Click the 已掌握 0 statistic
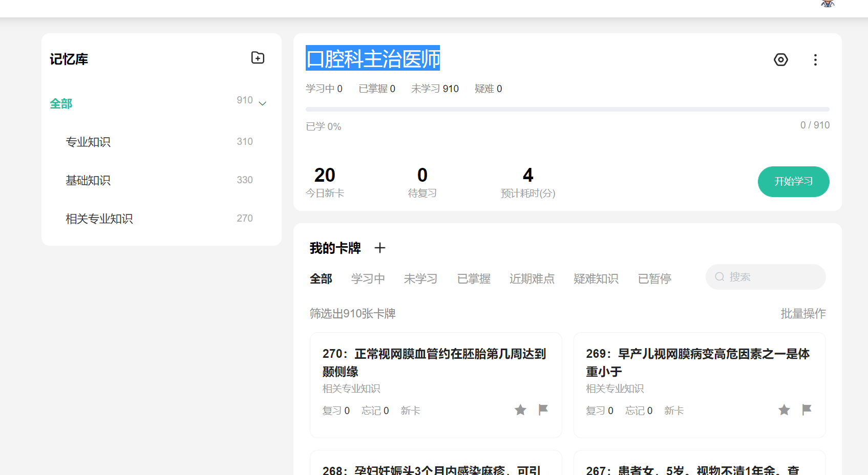Screen dimensions: 868x475 pos(377,89)
